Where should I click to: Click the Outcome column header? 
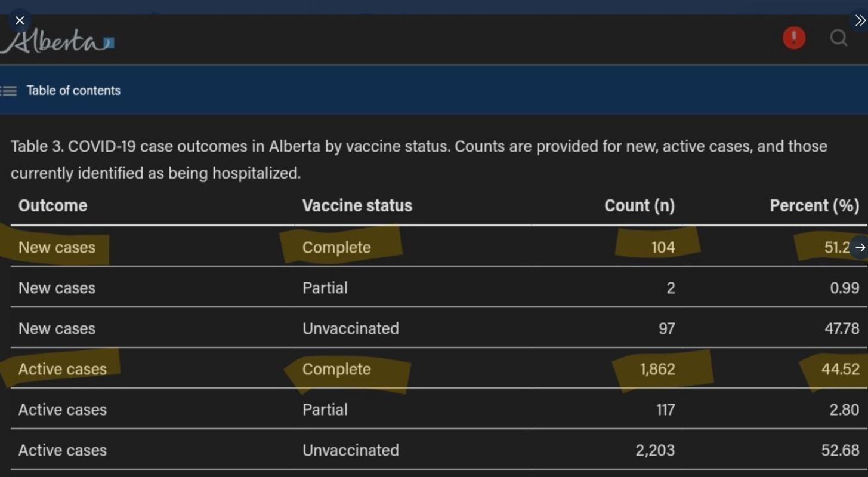(52, 205)
